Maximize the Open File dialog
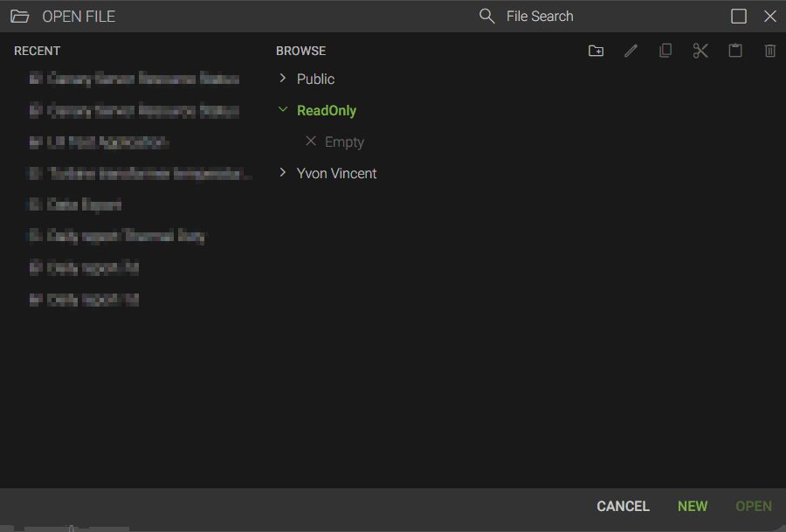The width and height of the screenshot is (786, 532). (739, 16)
